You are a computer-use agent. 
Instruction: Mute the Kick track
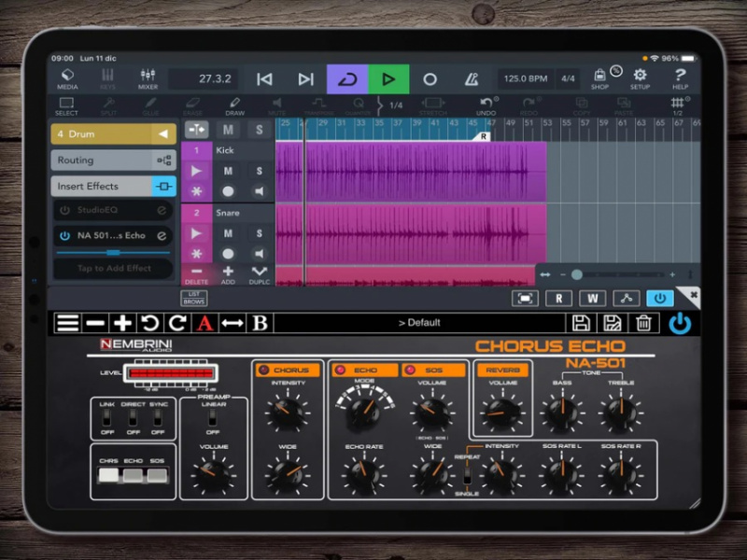[x=228, y=171]
